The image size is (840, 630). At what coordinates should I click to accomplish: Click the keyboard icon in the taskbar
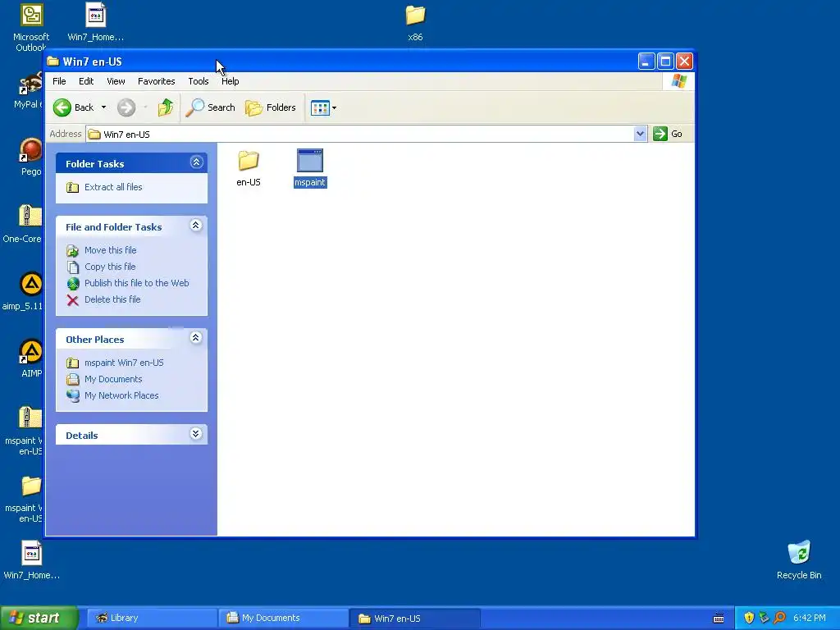click(x=719, y=619)
